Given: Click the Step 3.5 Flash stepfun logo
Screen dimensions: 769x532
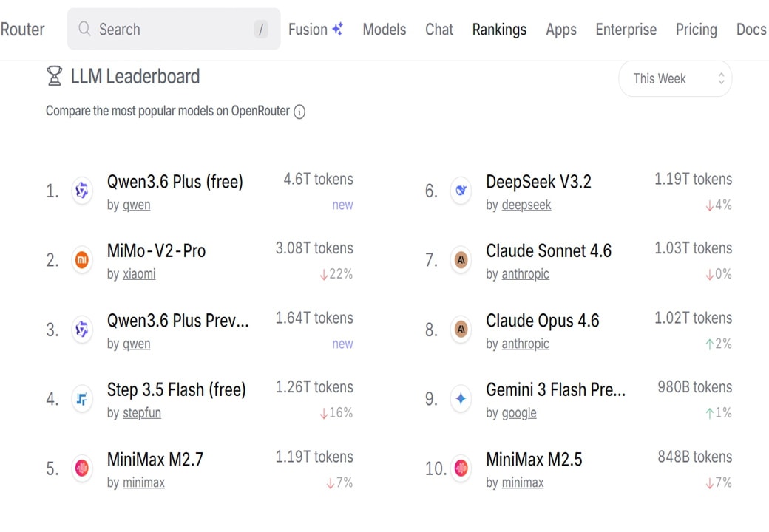Looking at the screenshot, I should pos(82,399).
